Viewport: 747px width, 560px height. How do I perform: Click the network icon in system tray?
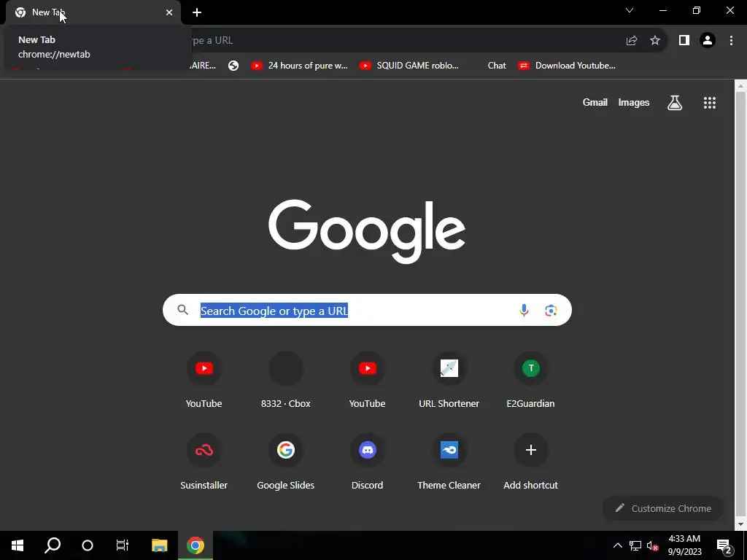pos(635,545)
